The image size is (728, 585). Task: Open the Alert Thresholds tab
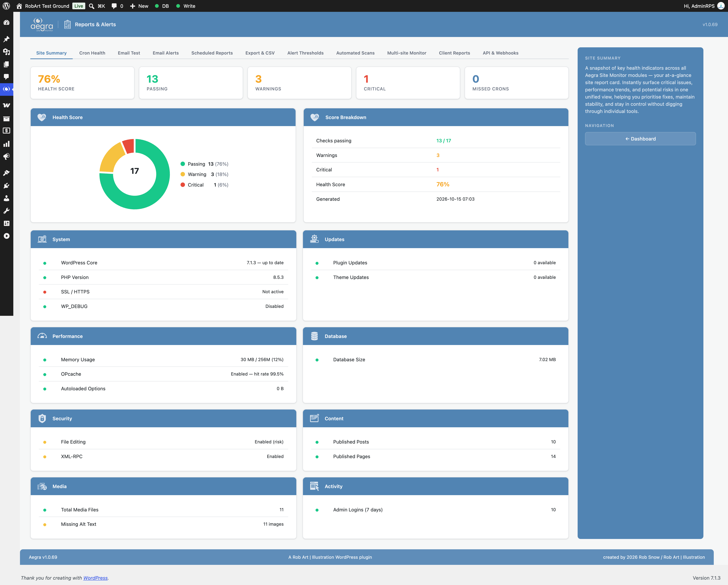(x=305, y=53)
